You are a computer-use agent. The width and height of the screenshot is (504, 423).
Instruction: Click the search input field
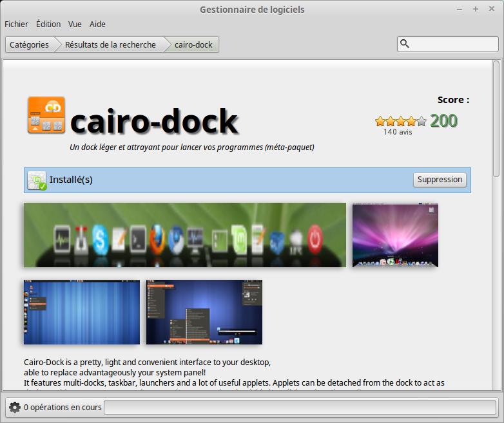(x=447, y=44)
